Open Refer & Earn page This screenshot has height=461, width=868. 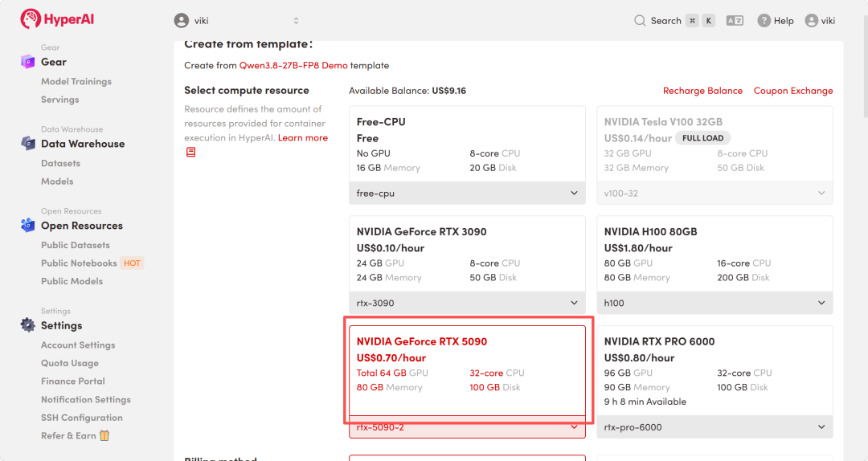68,435
